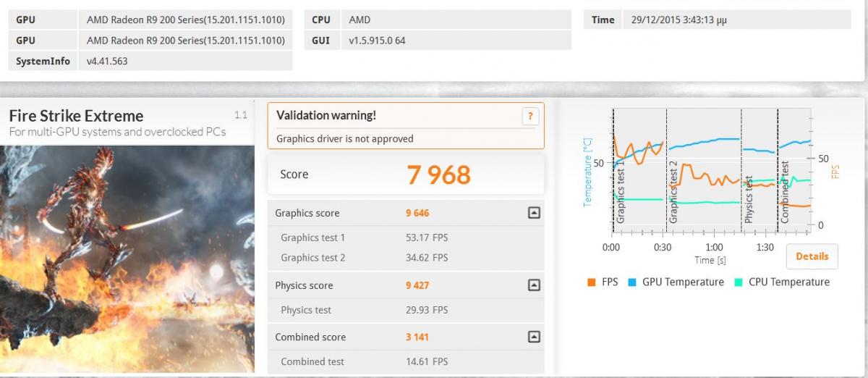Click the Time label cell
This screenshot has height=378, width=868.
coord(603,20)
